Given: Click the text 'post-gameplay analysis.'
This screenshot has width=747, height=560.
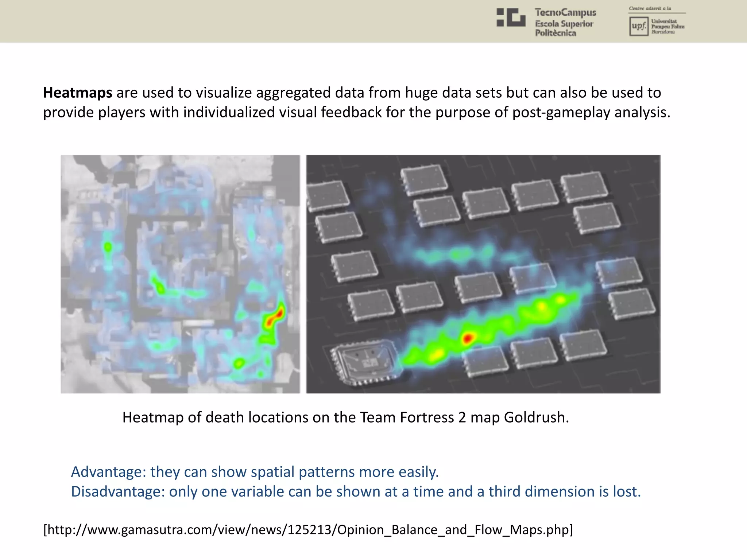Looking at the screenshot, I should 591,113.
